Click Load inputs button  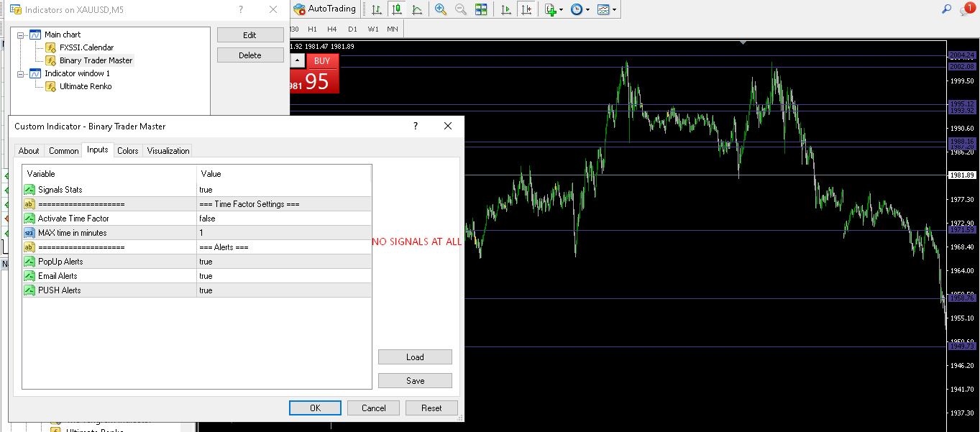click(x=415, y=357)
